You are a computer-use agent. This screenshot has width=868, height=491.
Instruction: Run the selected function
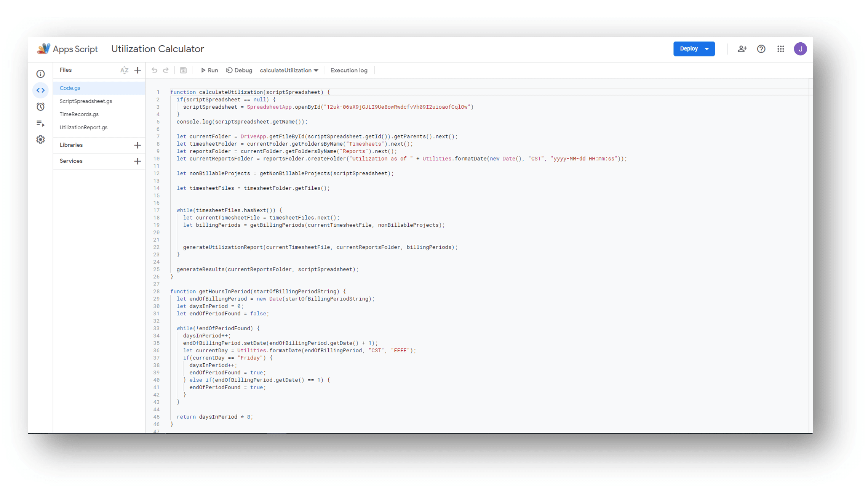click(x=209, y=70)
